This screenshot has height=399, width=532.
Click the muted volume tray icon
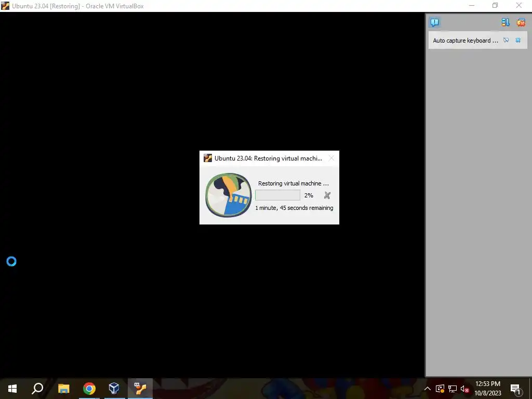pos(465,389)
